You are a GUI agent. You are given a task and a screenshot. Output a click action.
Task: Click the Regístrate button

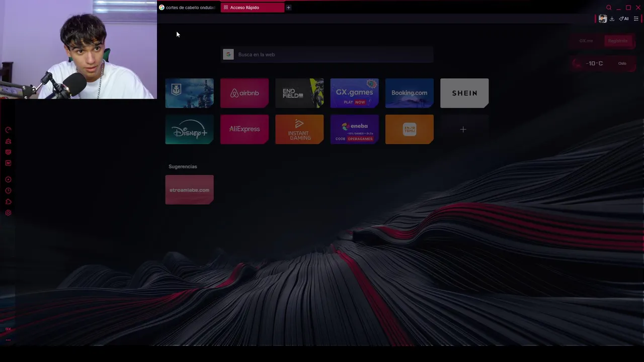pyautogui.click(x=618, y=41)
